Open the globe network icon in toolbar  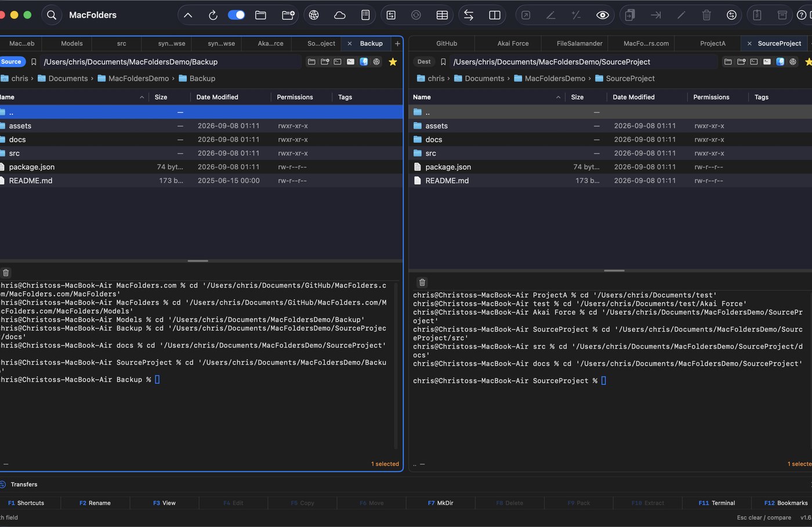click(x=314, y=15)
